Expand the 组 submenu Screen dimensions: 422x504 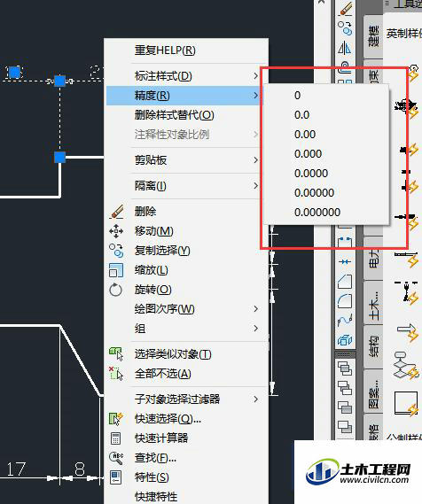187,329
